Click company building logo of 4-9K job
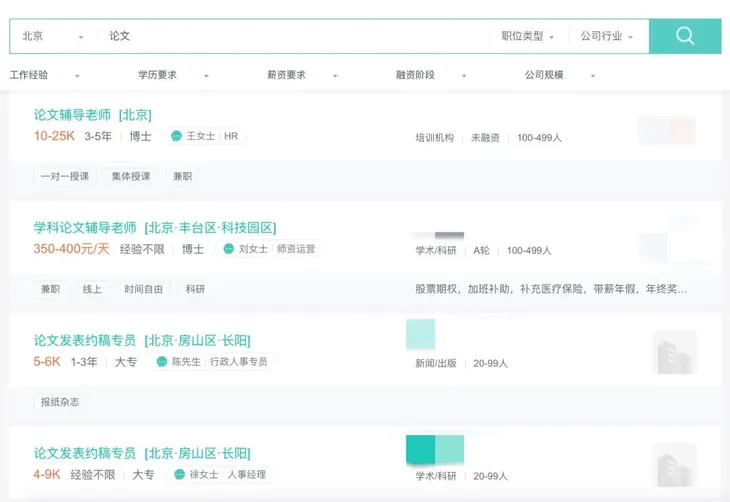 click(674, 465)
